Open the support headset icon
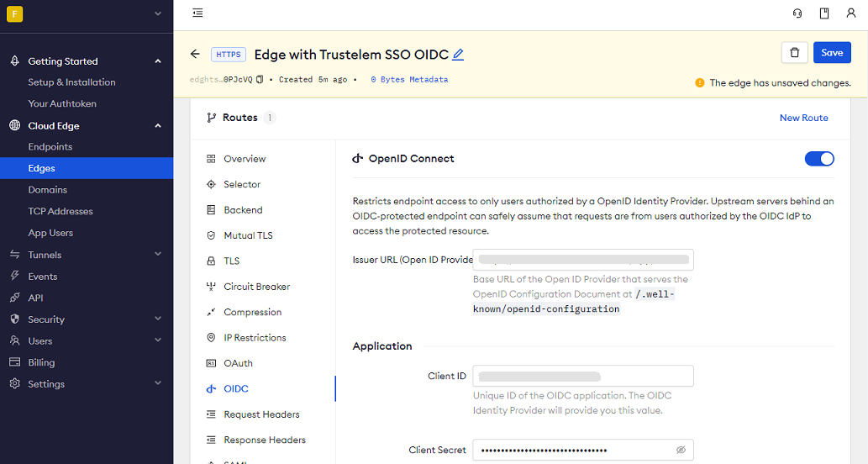Image resolution: width=868 pixels, height=464 pixels. click(x=797, y=13)
